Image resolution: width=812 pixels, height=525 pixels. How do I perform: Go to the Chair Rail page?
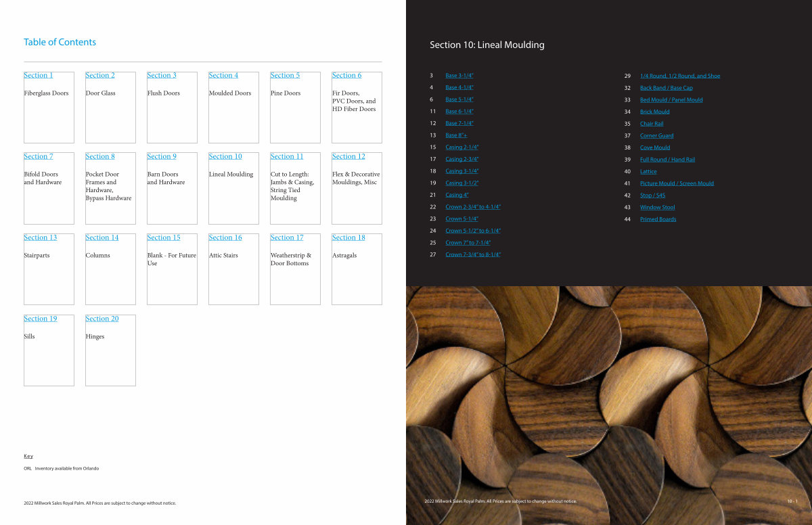tap(651, 124)
